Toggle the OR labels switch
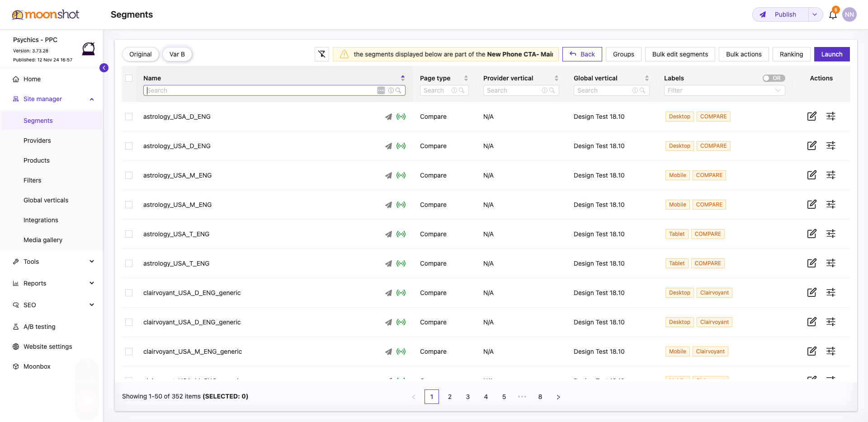Viewport: 868px width, 422px height. point(774,78)
